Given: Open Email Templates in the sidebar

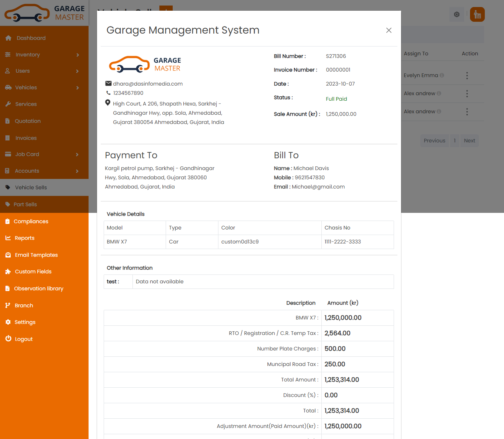Looking at the screenshot, I should [x=36, y=255].
